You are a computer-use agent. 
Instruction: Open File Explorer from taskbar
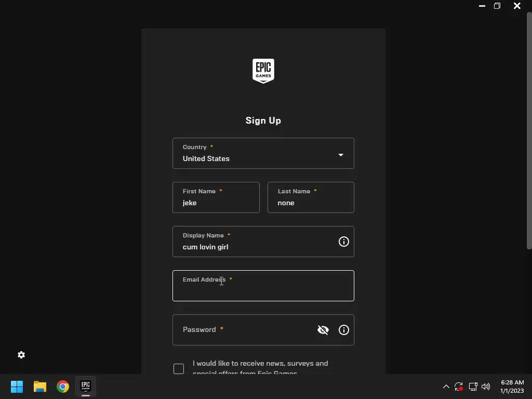39,387
